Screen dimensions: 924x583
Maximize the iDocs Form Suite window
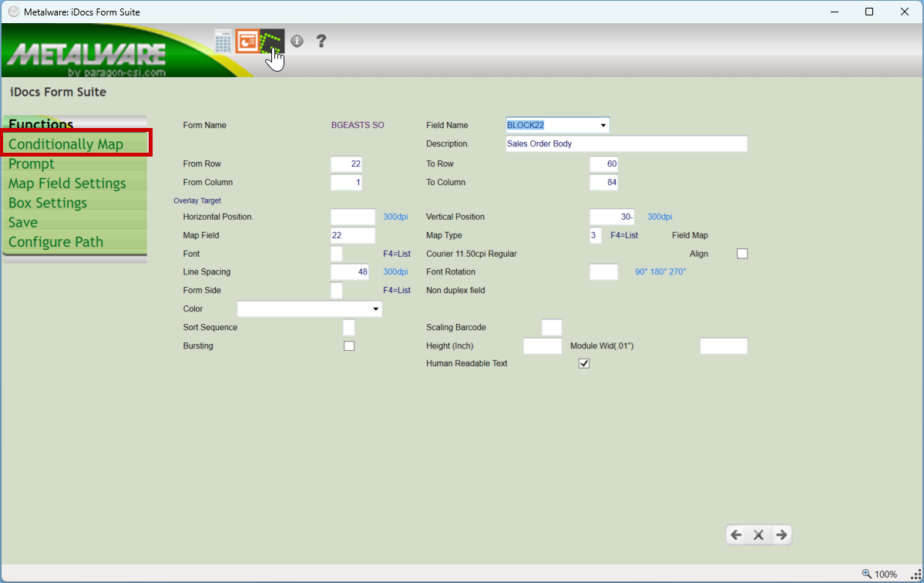869,12
